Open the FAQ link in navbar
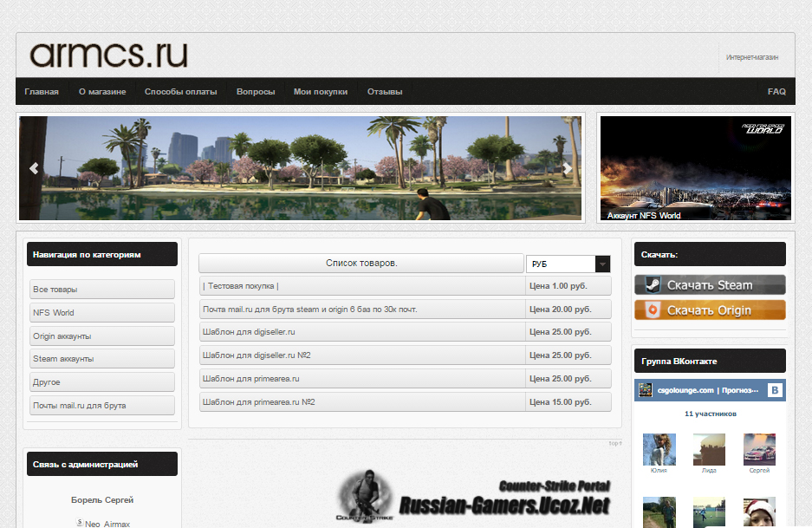Screen dimensions: 812x528 (x=776, y=92)
